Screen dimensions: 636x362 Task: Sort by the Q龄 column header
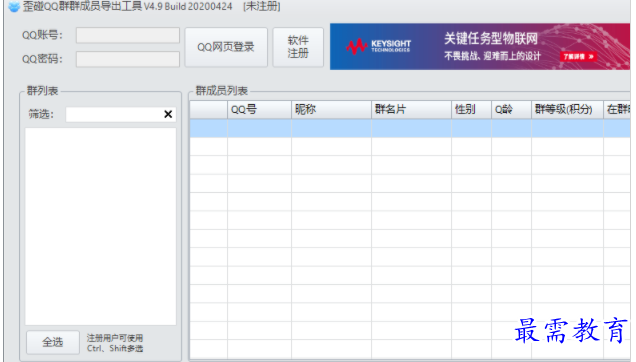point(511,110)
